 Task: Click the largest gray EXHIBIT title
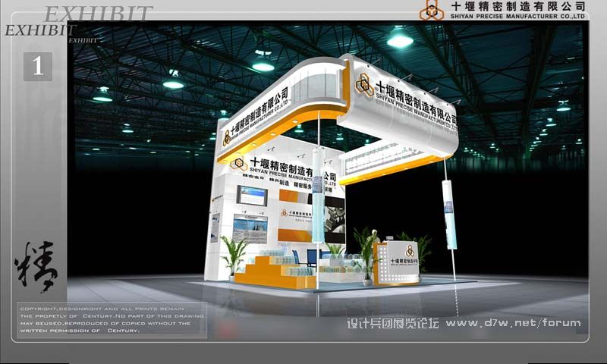[99, 14]
